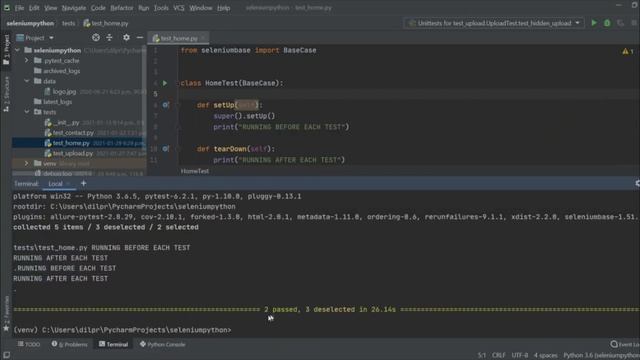Screen dimensions: 640x360
Task: Open the Event Log
Action: (625, 344)
